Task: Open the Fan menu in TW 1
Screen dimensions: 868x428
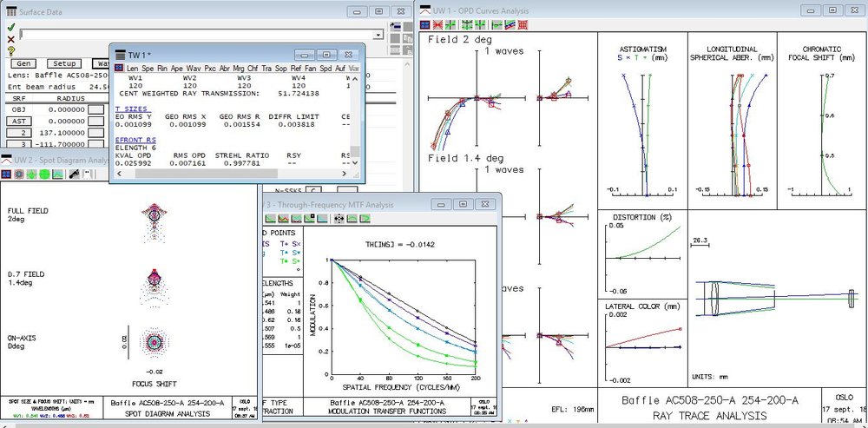Action: [x=311, y=68]
